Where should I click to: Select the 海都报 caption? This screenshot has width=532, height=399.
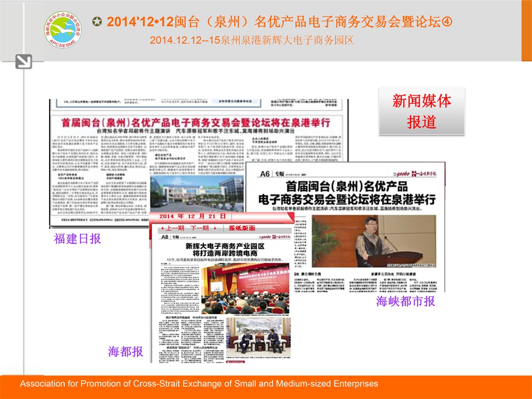[125, 352]
